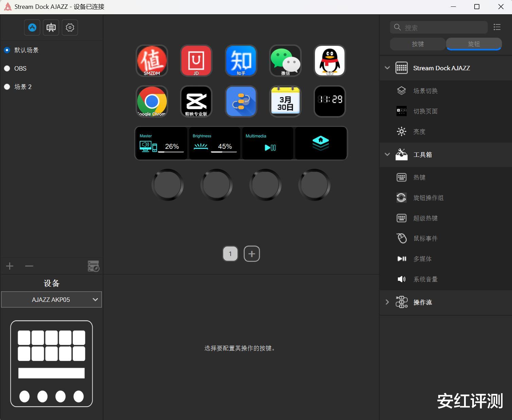Click the 搜索 search field
512x420 pixels.
pos(439,28)
